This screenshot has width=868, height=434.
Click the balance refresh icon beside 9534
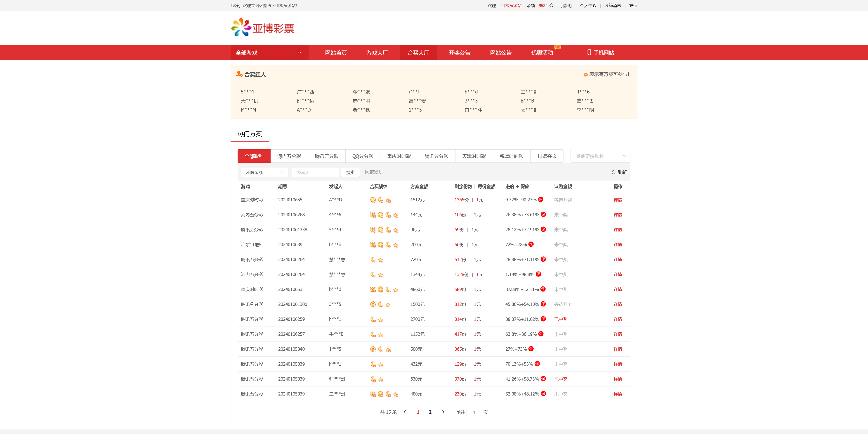point(551,5)
